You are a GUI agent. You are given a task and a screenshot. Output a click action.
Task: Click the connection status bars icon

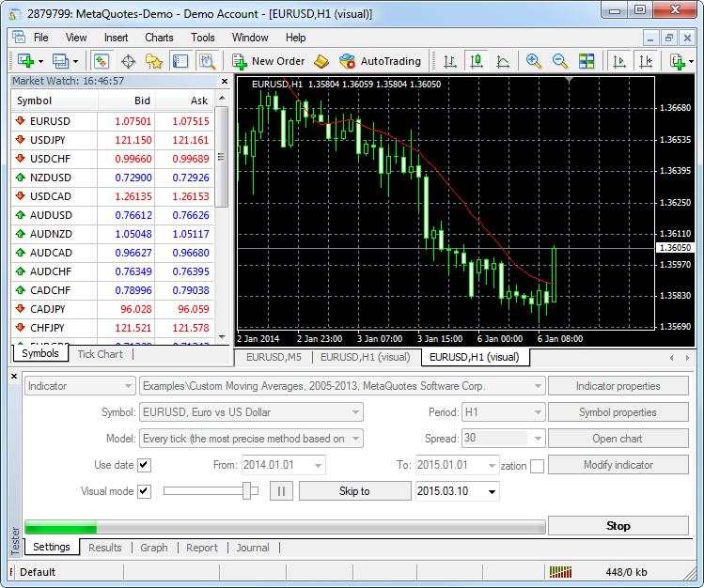point(561,572)
